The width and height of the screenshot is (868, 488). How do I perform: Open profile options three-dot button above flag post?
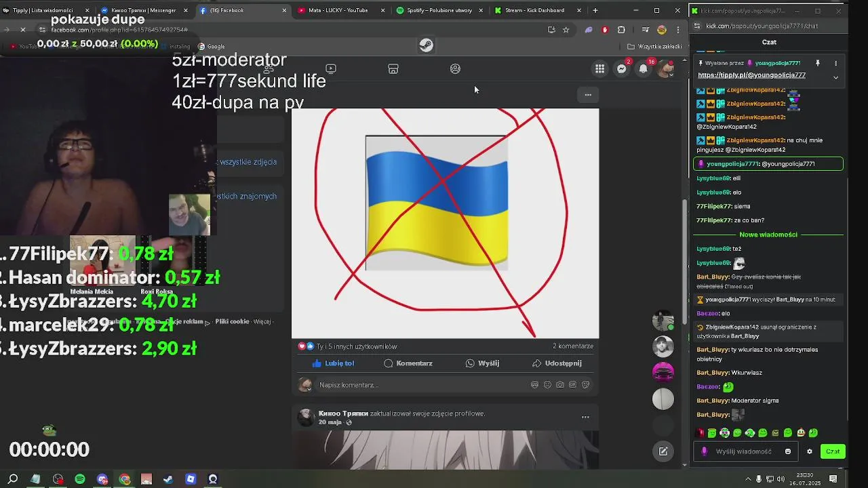click(588, 95)
